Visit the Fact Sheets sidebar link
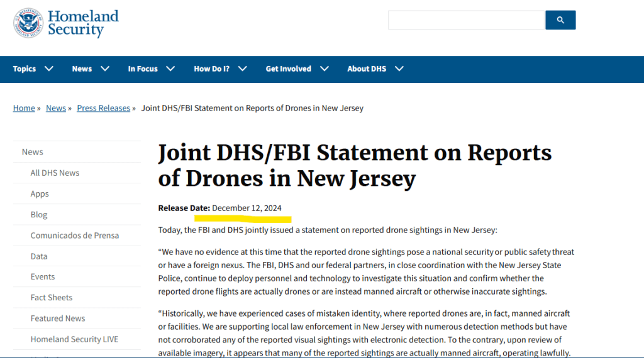The height and width of the screenshot is (358, 644). tap(52, 297)
